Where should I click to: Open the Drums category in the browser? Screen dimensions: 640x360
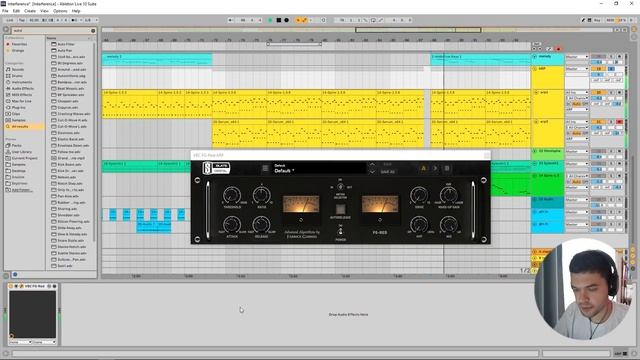pyautogui.click(x=17, y=76)
